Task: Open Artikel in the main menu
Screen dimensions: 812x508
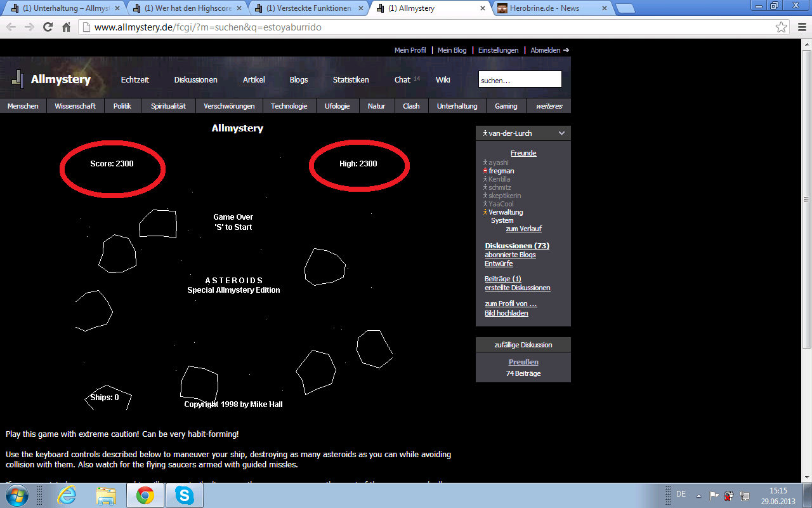Action: pyautogui.click(x=254, y=80)
